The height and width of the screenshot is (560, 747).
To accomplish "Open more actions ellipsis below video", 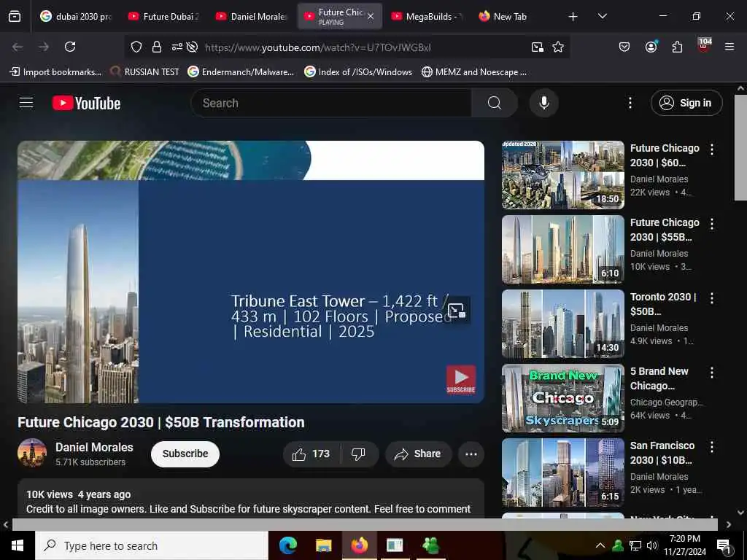I will (471, 454).
